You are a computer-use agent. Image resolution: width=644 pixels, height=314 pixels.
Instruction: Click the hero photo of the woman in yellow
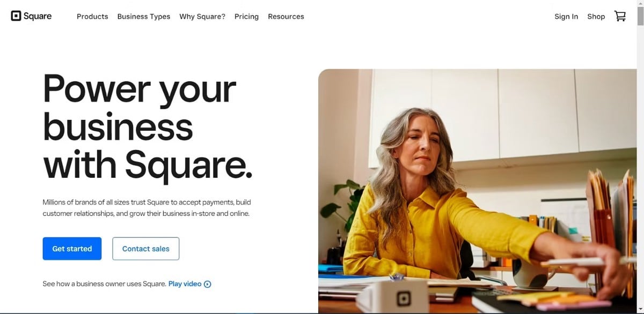click(x=477, y=191)
